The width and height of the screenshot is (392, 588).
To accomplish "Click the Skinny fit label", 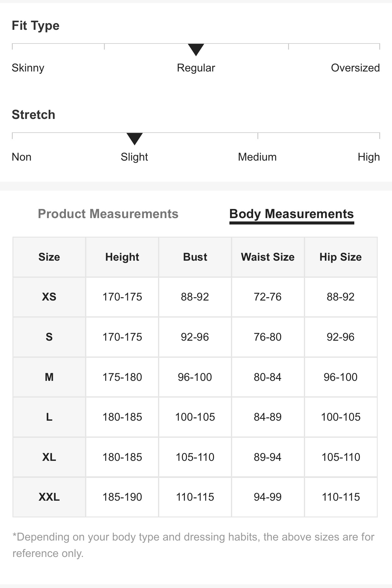I will [x=28, y=68].
